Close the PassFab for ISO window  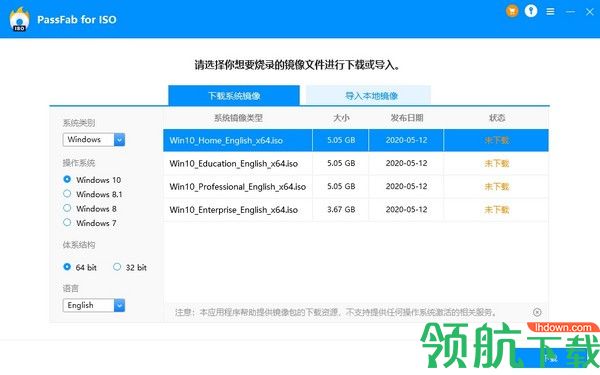coord(589,12)
